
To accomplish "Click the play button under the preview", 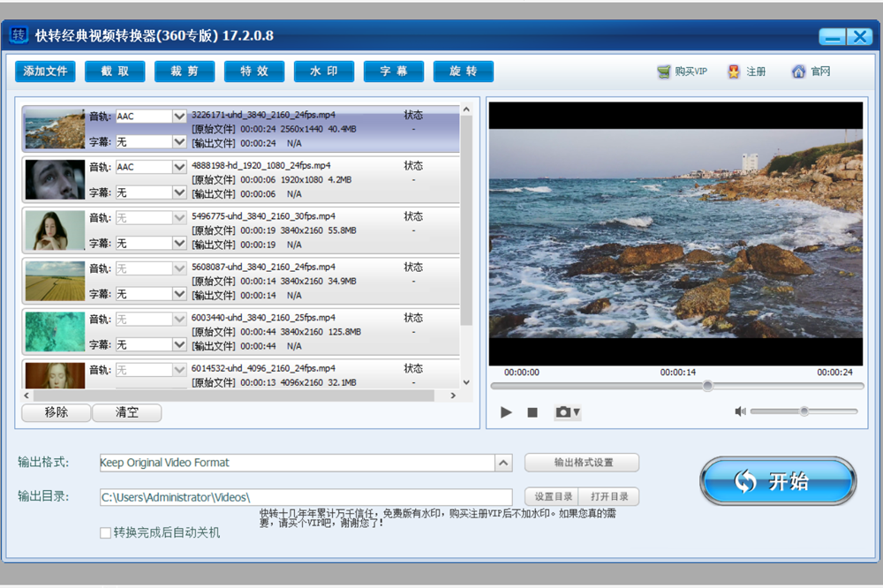I will click(506, 412).
